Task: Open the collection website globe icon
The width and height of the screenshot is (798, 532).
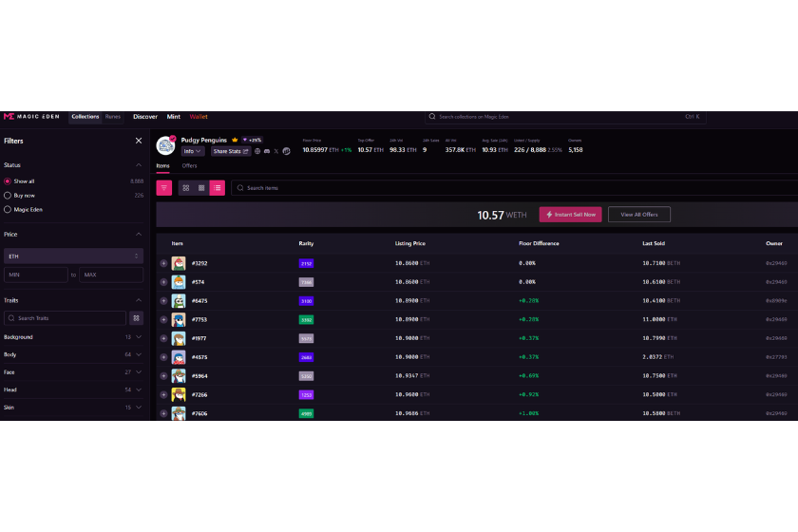Action: click(x=257, y=151)
